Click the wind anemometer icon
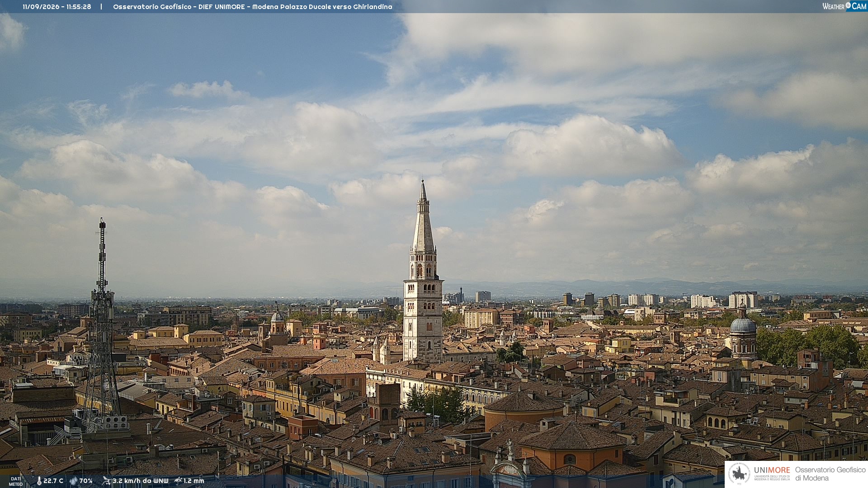Screen dimensions: 868x488 pyautogui.click(x=106, y=481)
